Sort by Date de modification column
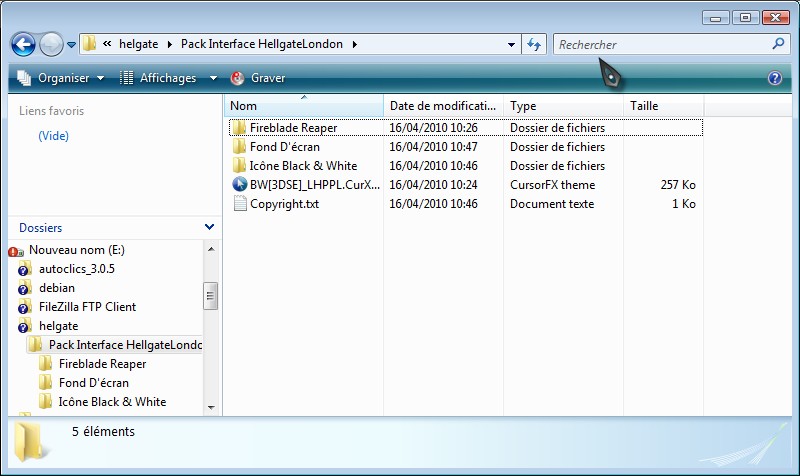 click(x=443, y=106)
